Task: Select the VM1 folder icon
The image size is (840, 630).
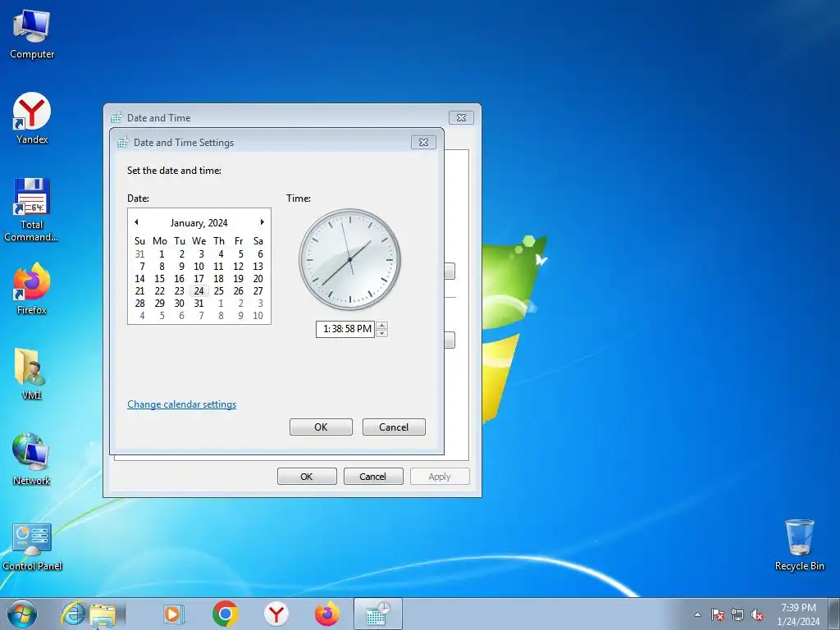Action: click(32, 374)
